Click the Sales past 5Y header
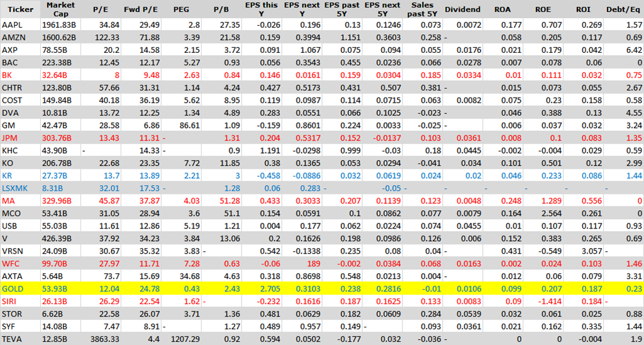Image resolution: width=644 pixels, height=345 pixels. pos(423,9)
